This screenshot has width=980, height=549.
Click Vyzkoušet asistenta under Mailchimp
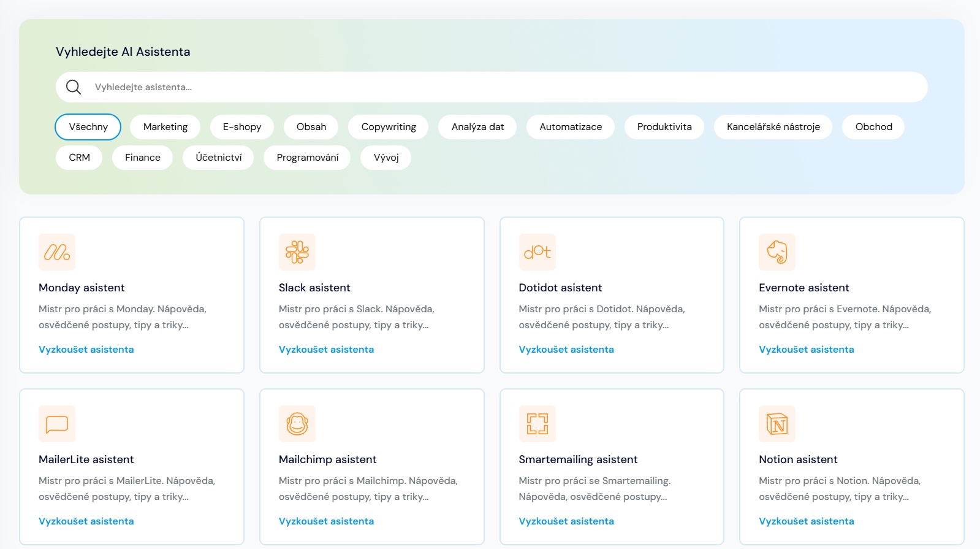[326, 521]
